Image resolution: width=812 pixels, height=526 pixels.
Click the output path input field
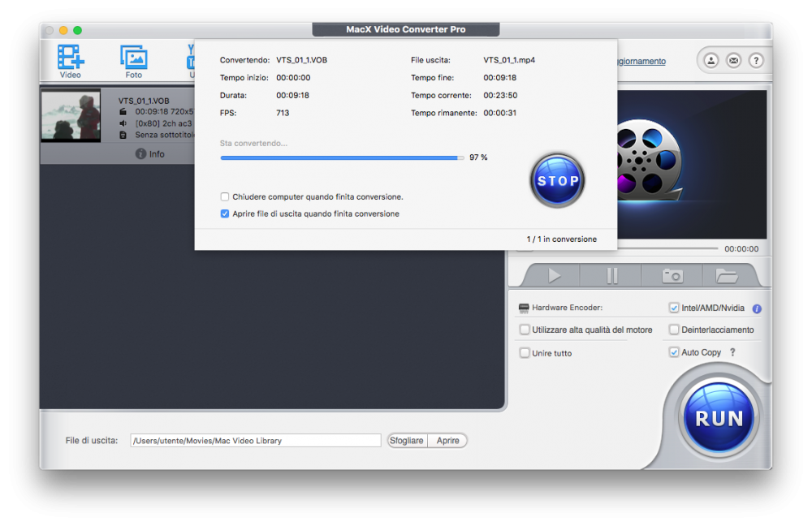[x=256, y=441]
